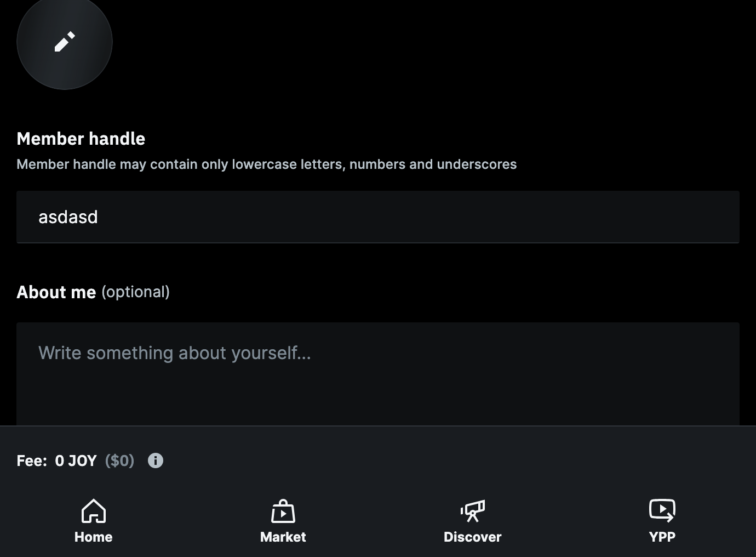756x557 pixels.
Task: Select the Home house icon
Action: coord(93,510)
